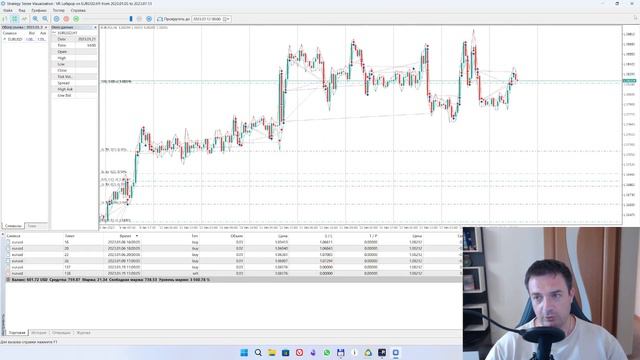Click the horizontal buy level line label on chart

click(x=116, y=82)
